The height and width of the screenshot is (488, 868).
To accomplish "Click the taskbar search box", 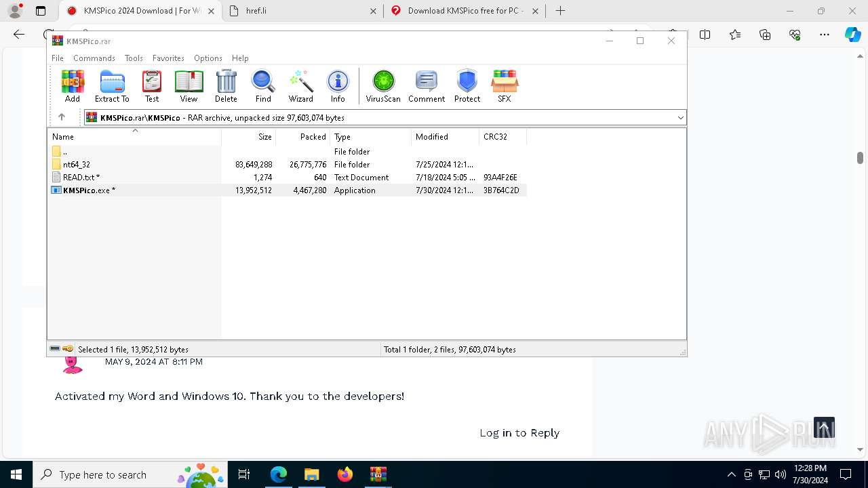I will pos(130,474).
